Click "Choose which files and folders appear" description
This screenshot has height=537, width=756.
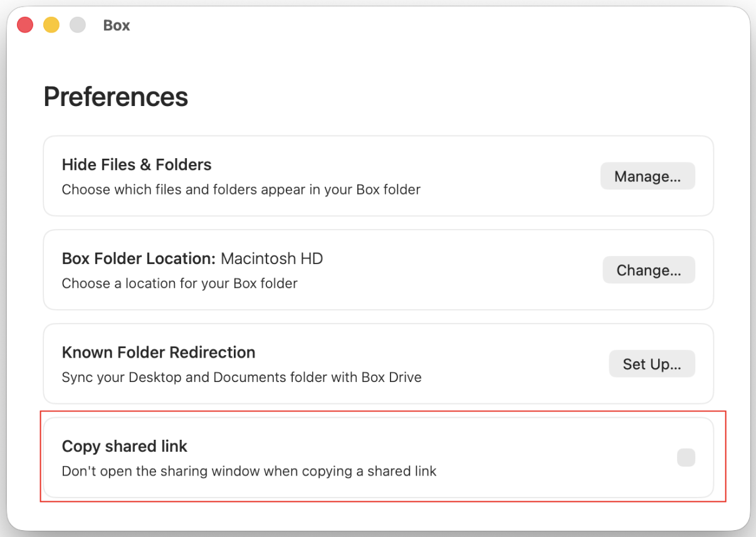241,189
